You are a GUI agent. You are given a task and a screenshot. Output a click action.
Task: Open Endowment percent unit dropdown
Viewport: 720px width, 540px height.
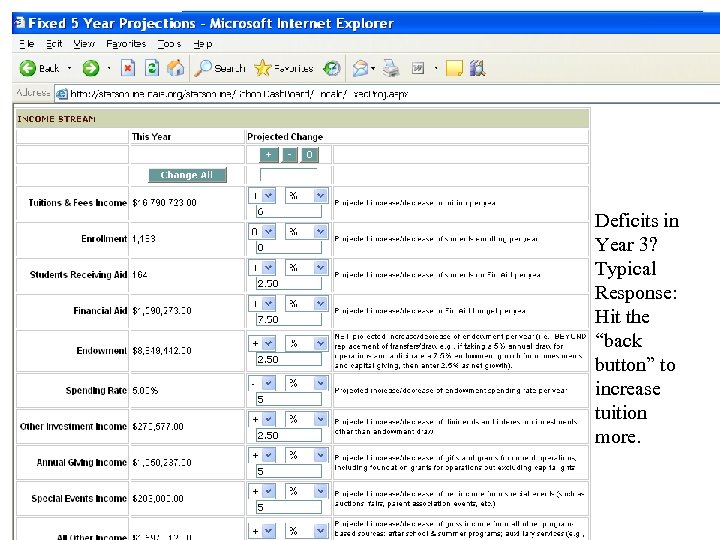point(306,343)
